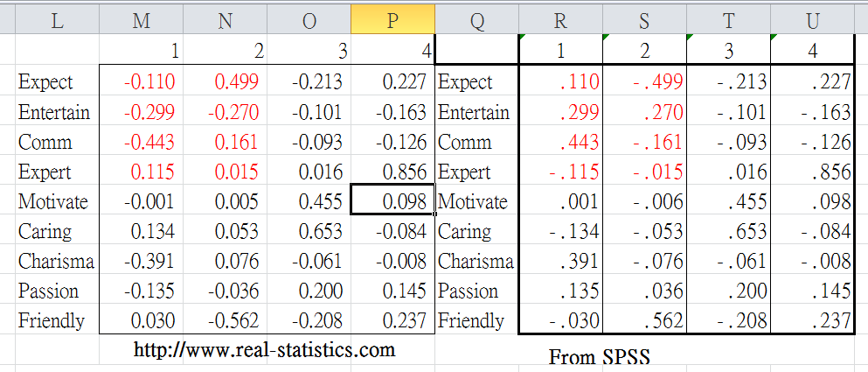Select the red .299 cell in column R
Image resolution: width=868 pixels, height=372 pixels.
(x=560, y=112)
